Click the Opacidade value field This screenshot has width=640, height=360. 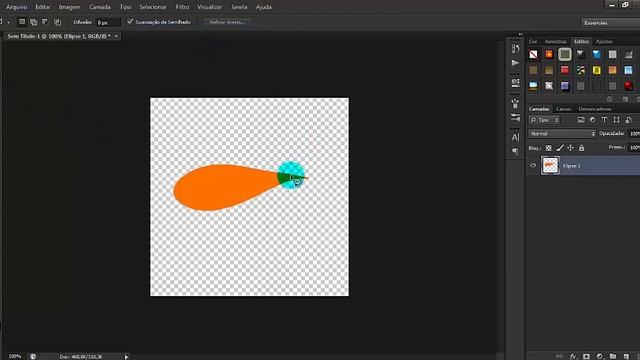click(x=634, y=134)
